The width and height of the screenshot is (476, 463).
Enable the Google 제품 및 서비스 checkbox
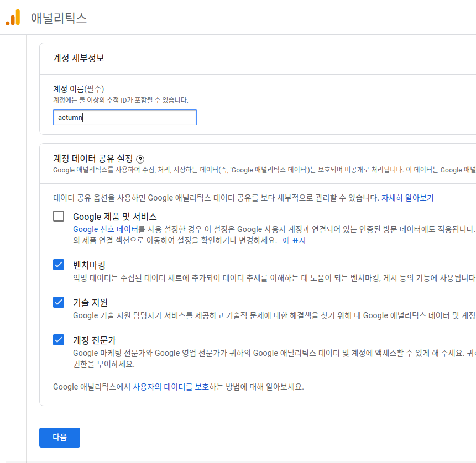tap(58, 217)
